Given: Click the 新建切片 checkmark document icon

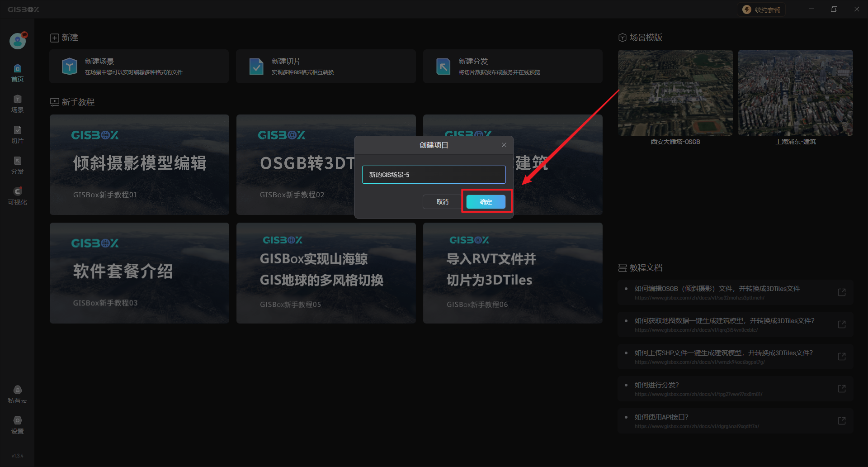Looking at the screenshot, I should coord(256,67).
